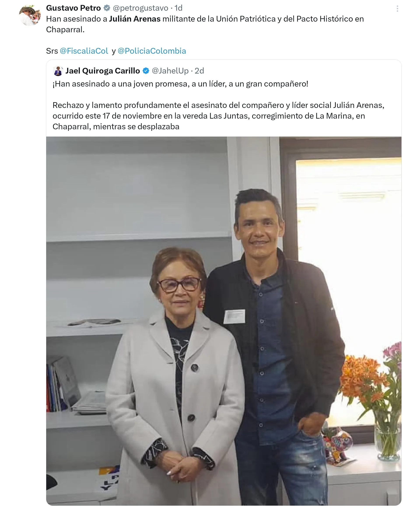The width and height of the screenshot is (420, 510).
Task: Click the Jael Quiroga Carillo name
Action: (x=103, y=71)
